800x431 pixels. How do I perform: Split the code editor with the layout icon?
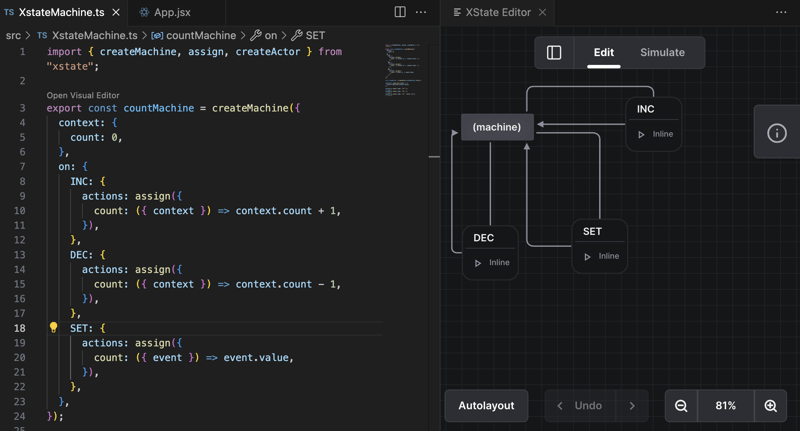400,12
